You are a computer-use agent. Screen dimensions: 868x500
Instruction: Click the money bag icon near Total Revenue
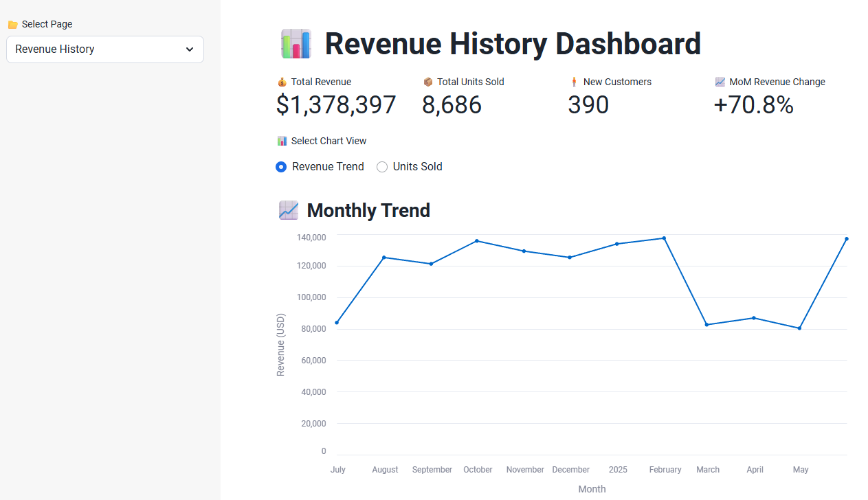coord(282,82)
